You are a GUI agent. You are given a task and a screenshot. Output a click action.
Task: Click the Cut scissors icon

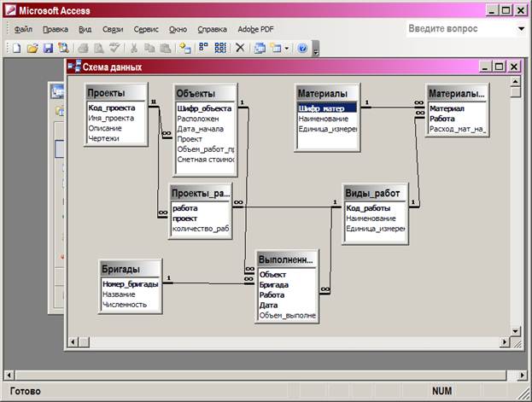(134, 48)
